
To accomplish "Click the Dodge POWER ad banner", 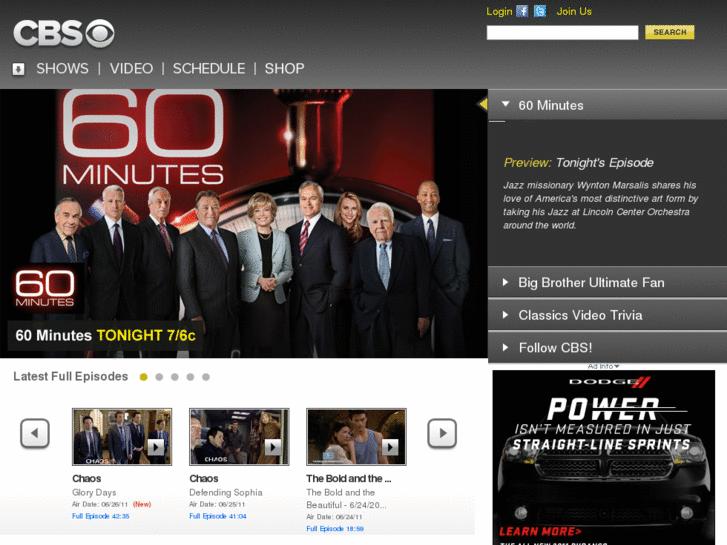I will tap(604, 457).
